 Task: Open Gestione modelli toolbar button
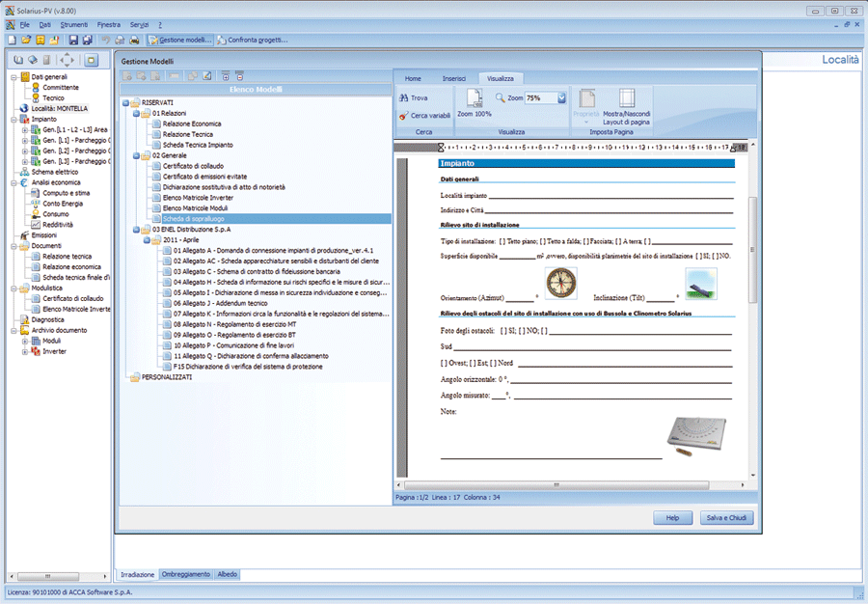(180, 40)
